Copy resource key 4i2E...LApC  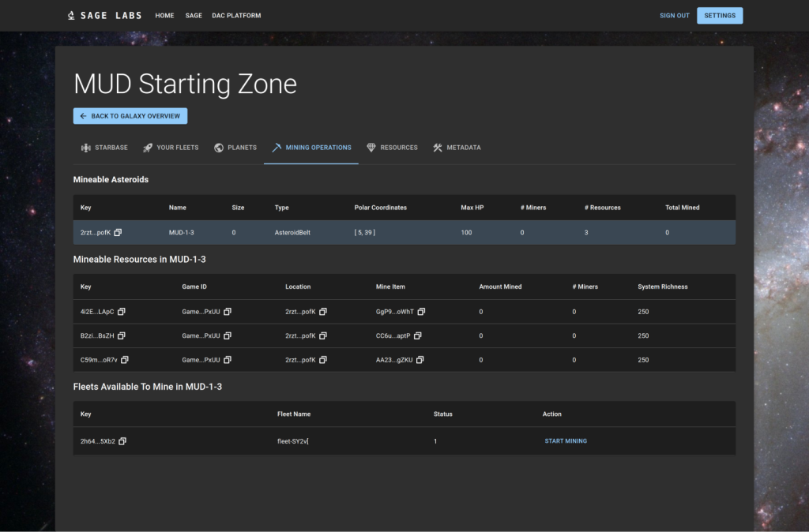point(121,312)
